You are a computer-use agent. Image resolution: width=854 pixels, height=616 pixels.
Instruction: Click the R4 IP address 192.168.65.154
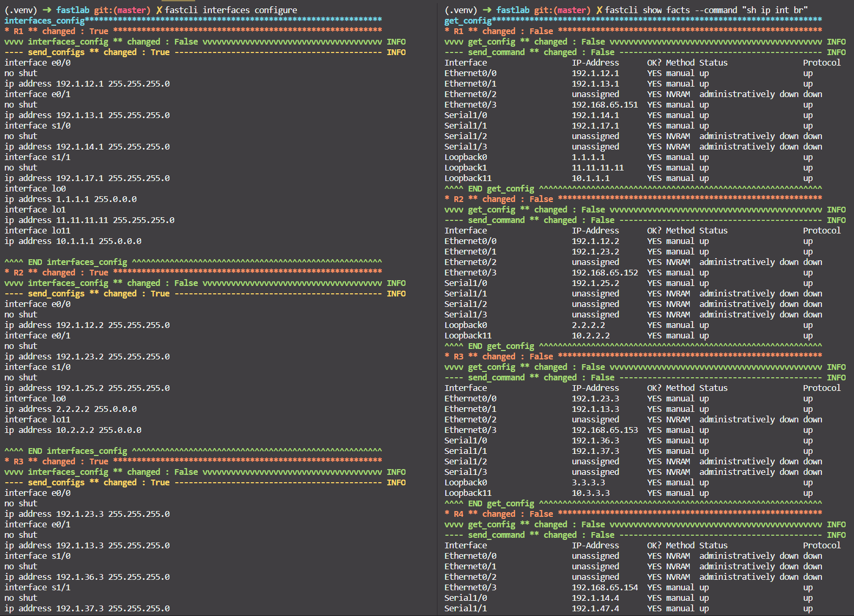pos(605,587)
